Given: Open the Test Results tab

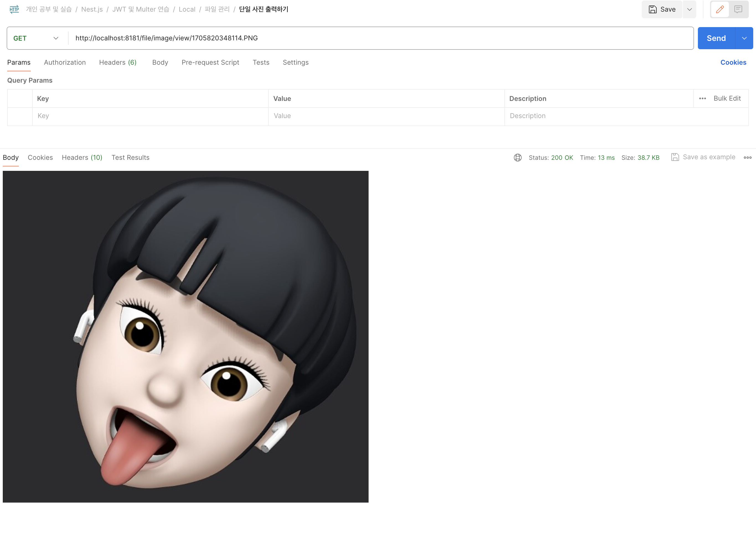Looking at the screenshot, I should coord(130,158).
